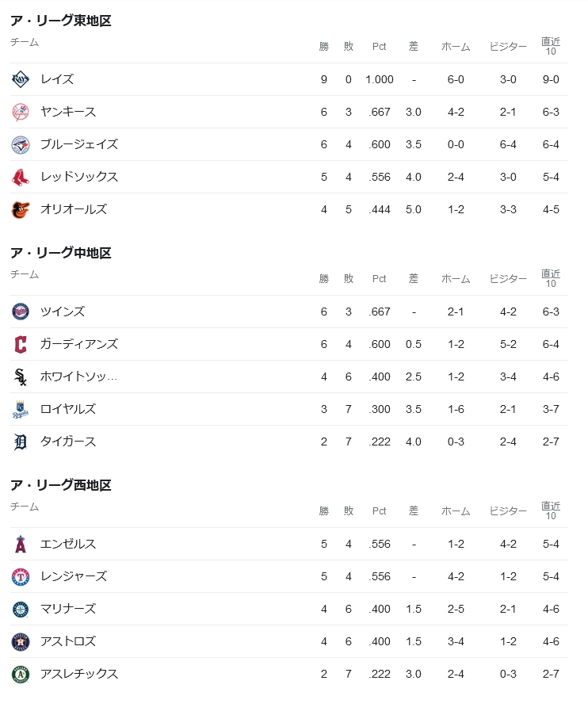The width and height of the screenshot is (588, 715).
Task: Click the Tigers D logo icon
Action: [x=20, y=442]
